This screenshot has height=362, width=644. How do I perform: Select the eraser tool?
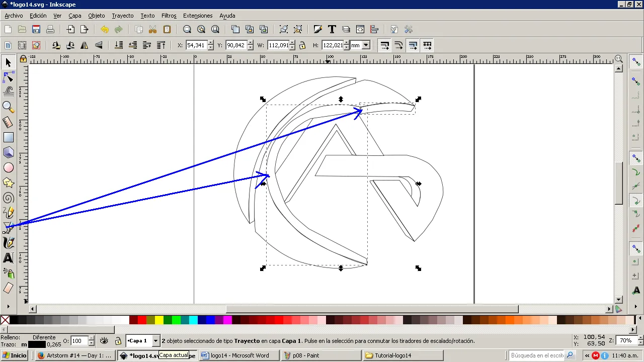9,288
